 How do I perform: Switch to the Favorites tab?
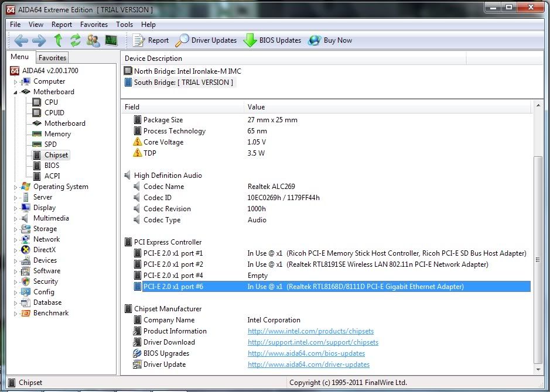tap(52, 58)
